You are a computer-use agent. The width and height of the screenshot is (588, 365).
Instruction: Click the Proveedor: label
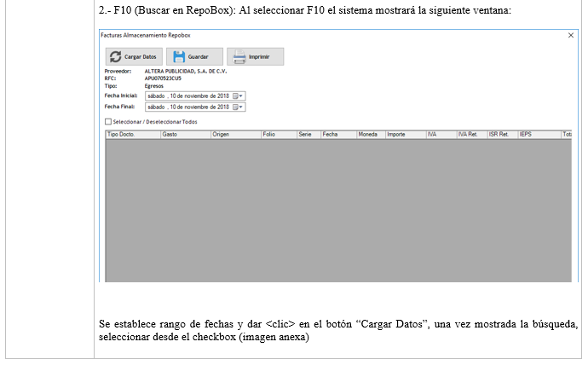pos(118,71)
